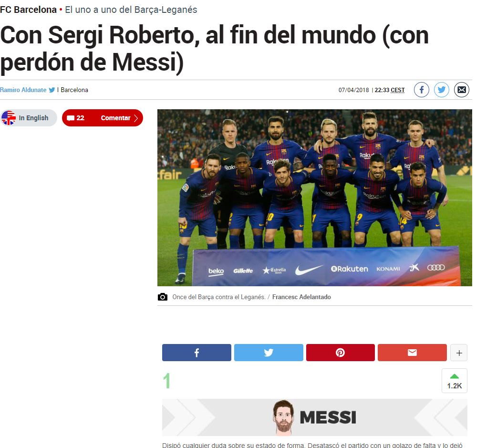
Task: Open Ramiro Aldunate's Twitter bird icon
Action: tap(52, 90)
